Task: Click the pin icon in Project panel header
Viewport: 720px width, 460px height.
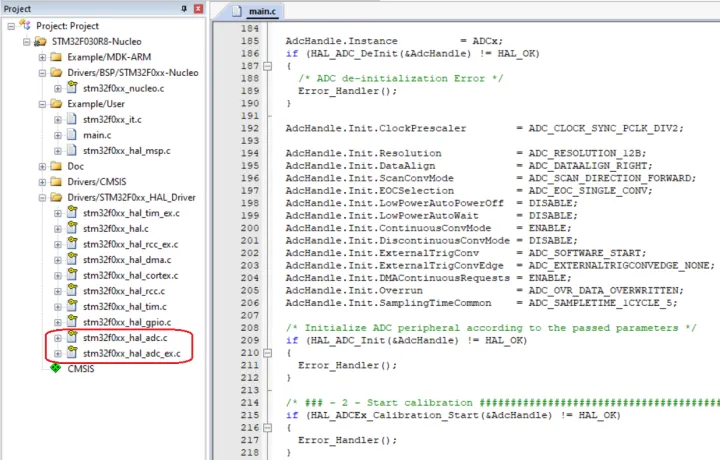Action: (x=184, y=9)
